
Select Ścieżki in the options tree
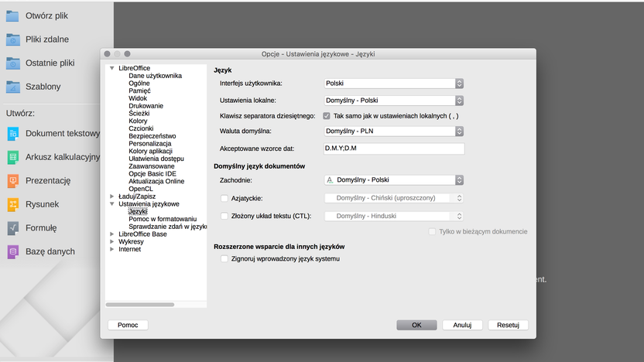point(139,113)
